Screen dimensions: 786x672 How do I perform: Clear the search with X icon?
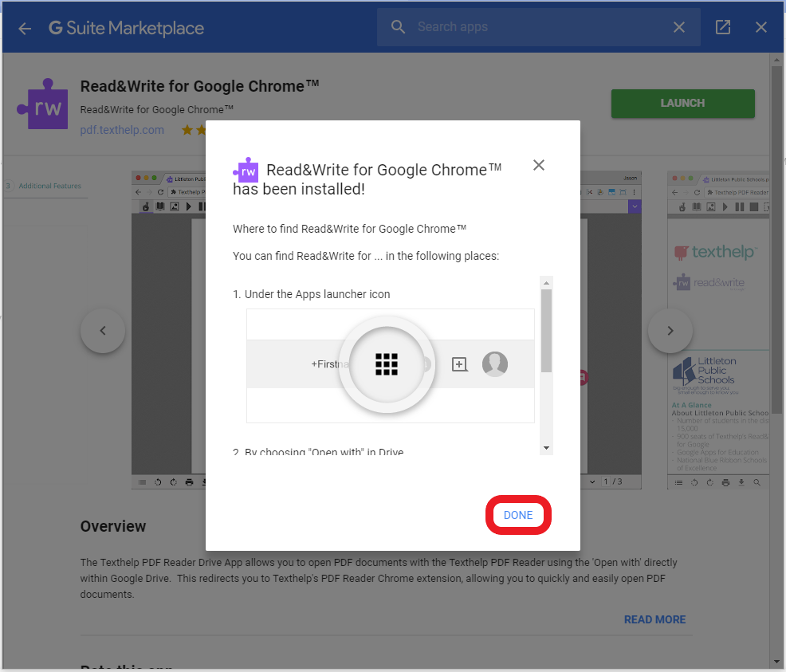[678, 27]
